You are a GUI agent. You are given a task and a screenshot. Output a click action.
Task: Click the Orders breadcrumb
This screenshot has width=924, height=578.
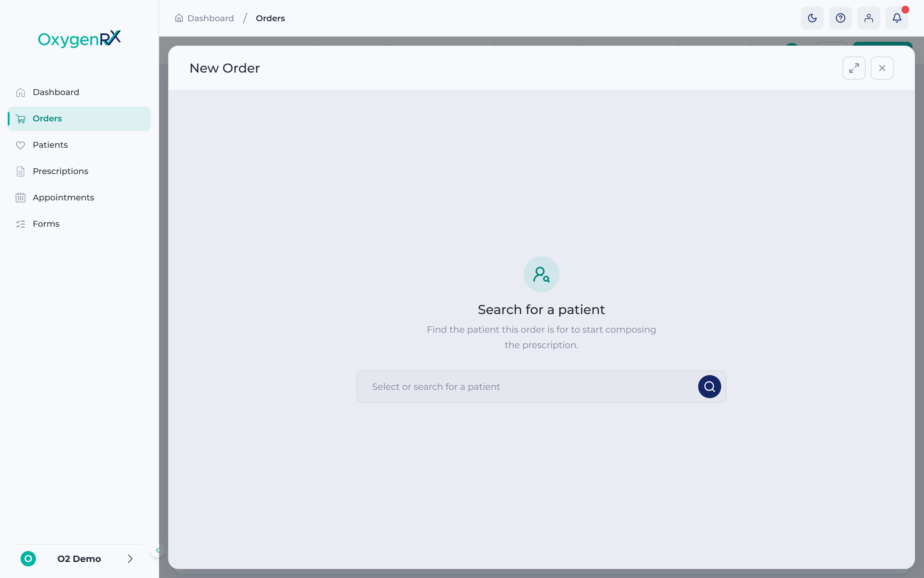pos(270,18)
